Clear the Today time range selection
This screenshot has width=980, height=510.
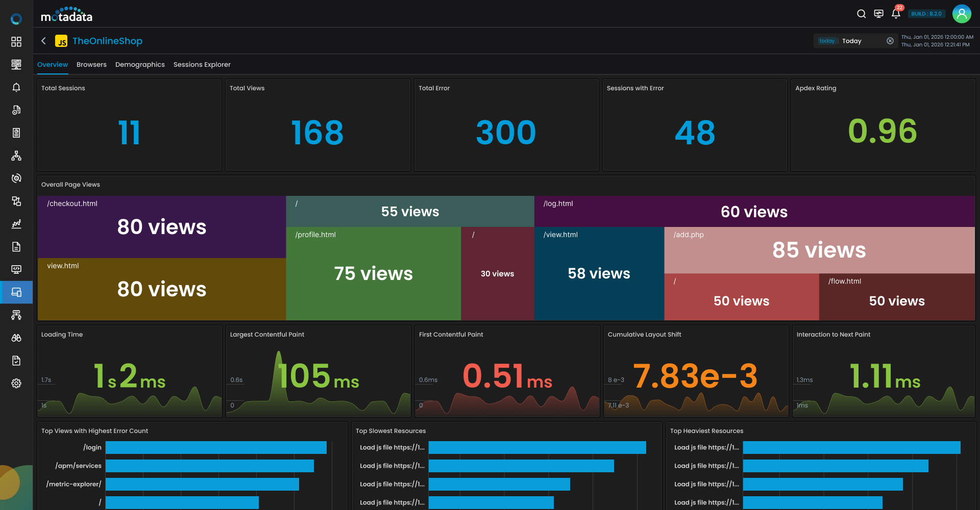tap(890, 41)
